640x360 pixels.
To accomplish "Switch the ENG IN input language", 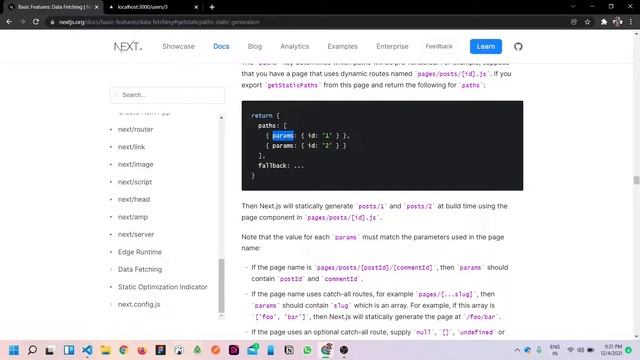I will click(555, 350).
